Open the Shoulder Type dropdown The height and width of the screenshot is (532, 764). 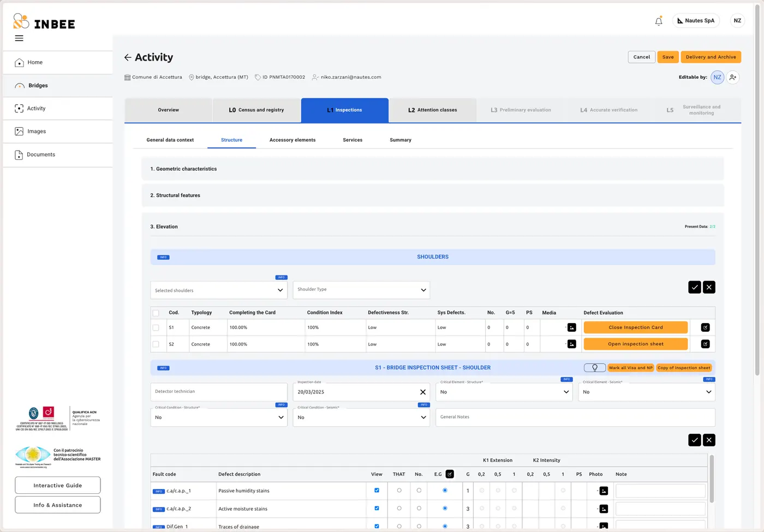361,290
